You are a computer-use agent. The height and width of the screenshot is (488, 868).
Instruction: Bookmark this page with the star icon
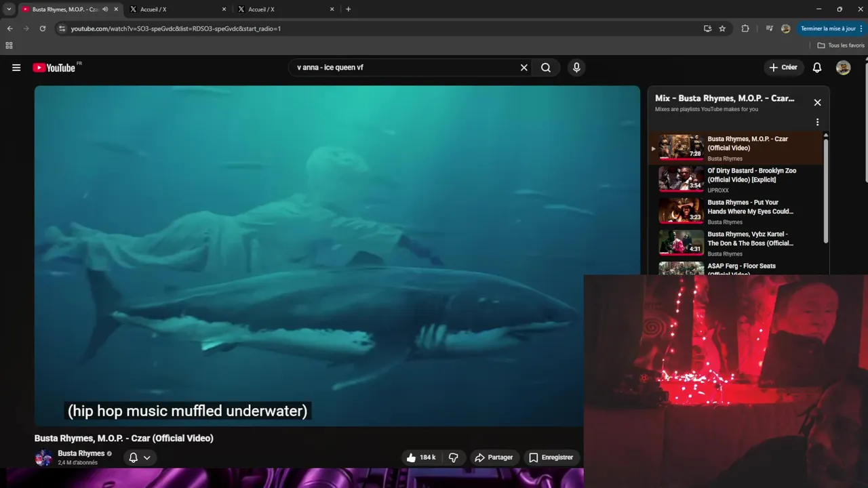[x=722, y=28]
